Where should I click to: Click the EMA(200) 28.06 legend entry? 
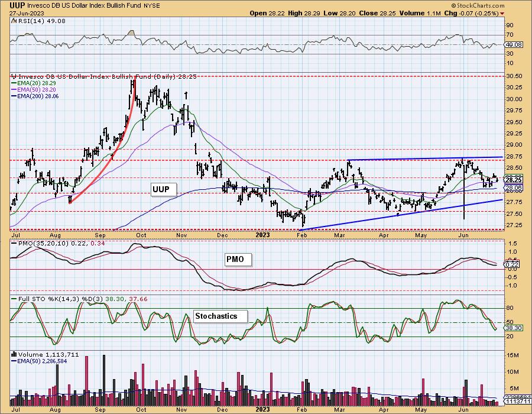(x=38, y=96)
